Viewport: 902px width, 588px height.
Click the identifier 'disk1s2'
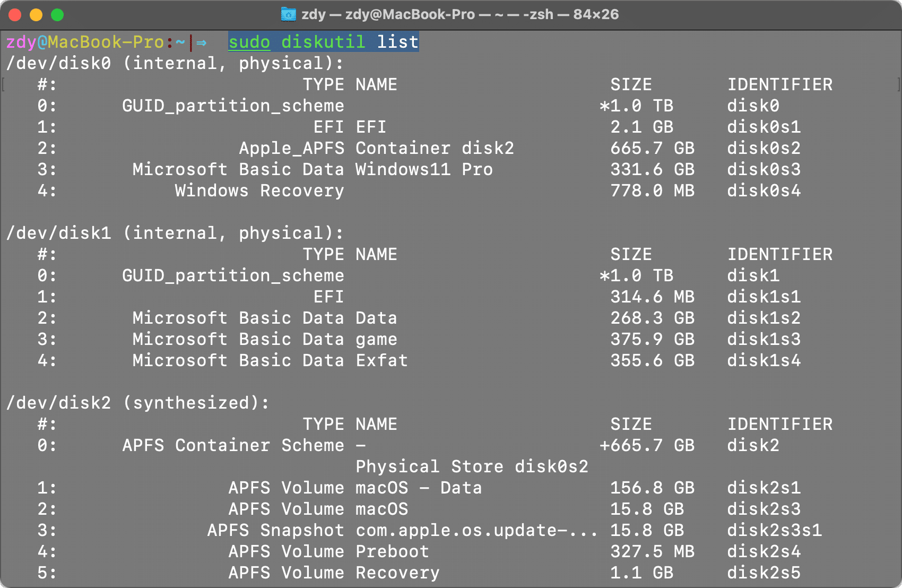pos(764,318)
